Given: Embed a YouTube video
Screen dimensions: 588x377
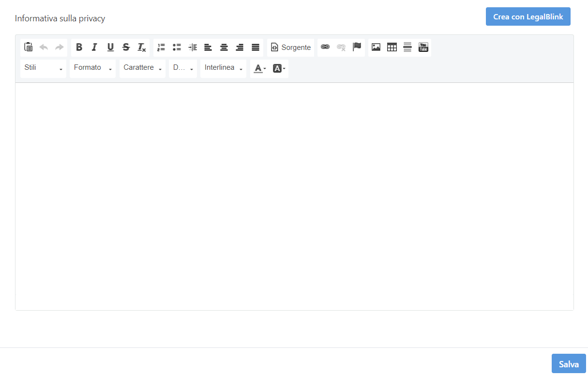Looking at the screenshot, I should pos(423,47).
